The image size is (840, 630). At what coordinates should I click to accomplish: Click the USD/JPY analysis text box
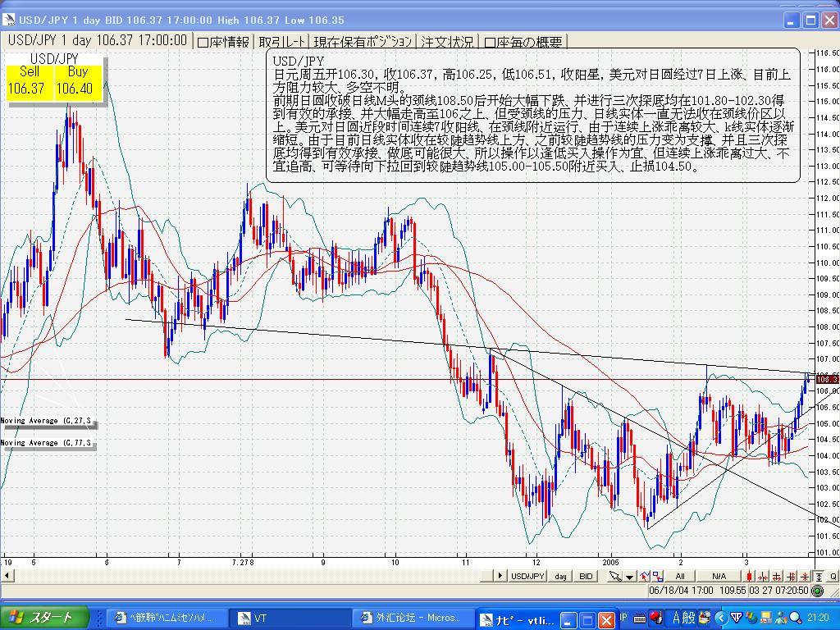click(533, 115)
